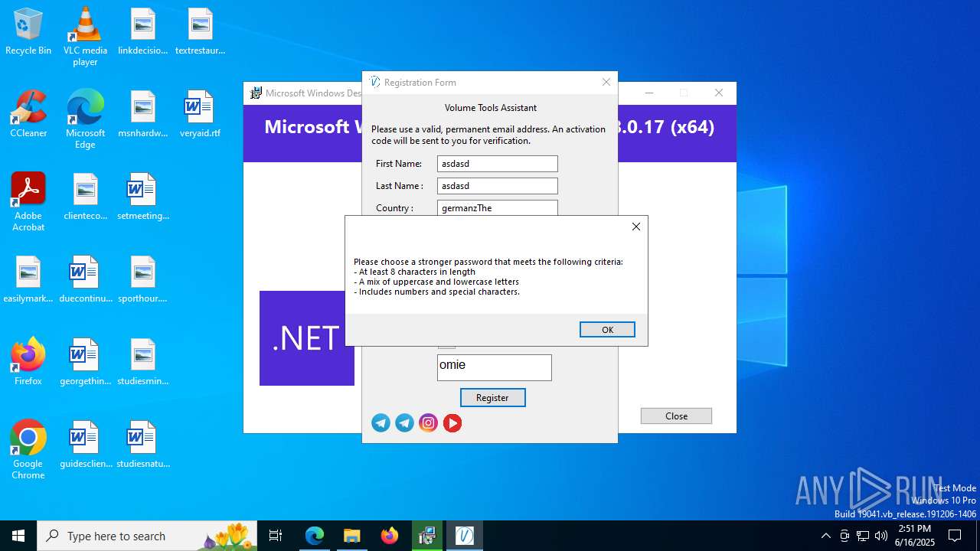This screenshot has width=980, height=551.
Task: Select the Adobe Acrobat desktop shortcut
Action: (x=28, y=202)
